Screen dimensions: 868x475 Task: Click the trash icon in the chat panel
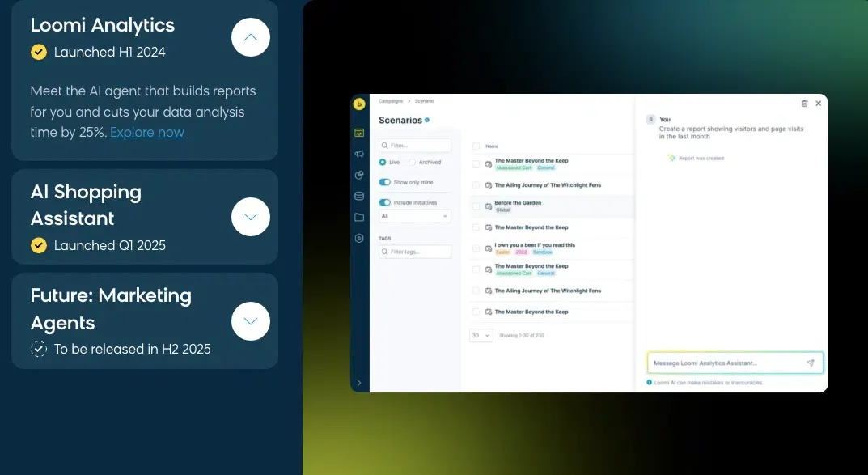tap(804, 104)
